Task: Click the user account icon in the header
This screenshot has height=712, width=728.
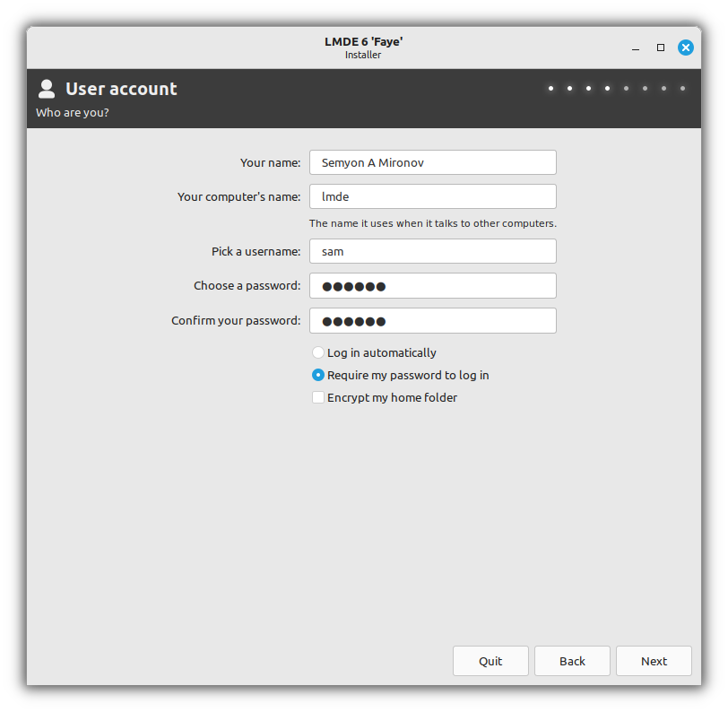Action: [46, 88]
